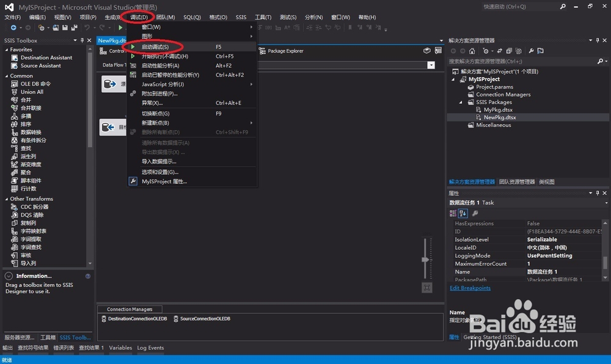Viewport: 611px width, 364px height.
Task: Expand the Information section chevron
Action: 9,276
